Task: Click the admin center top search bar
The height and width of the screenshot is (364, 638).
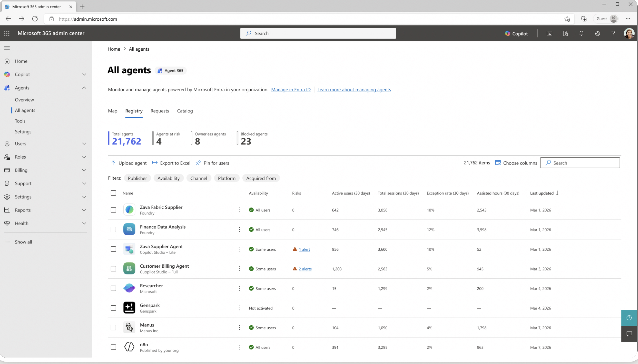Action: click(x=318, y=34)
